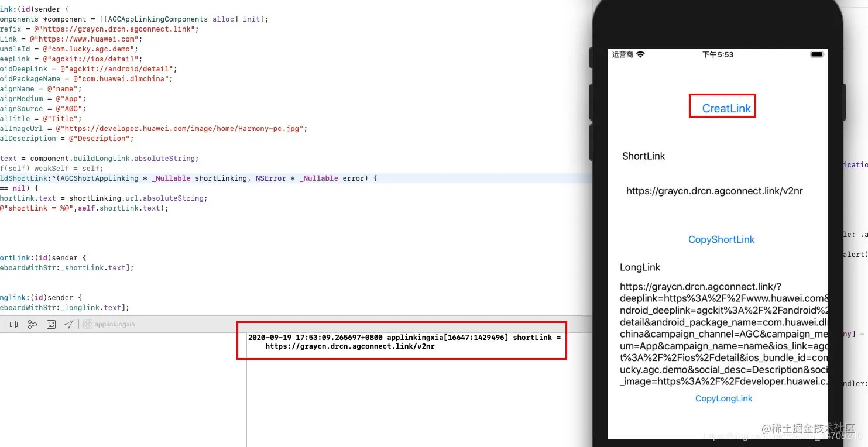Image resolution: width=868 pixels, height=447 pixels.
Task: Click the 下午5:53 time in simulator status bar
Action: 718,54
